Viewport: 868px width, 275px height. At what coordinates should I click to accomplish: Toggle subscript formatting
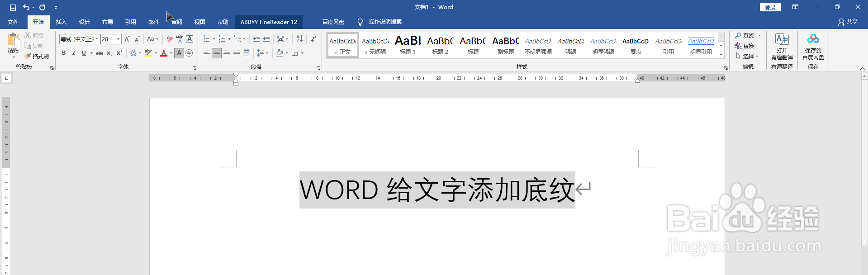click(109, 53)
